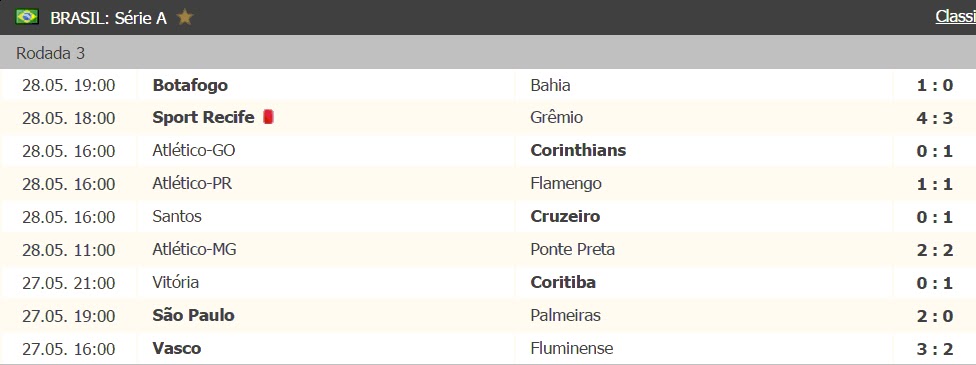This screenshot has height=365, width=976.
Task: Select the Atlético-MG home team
Action: click(194, 249)
